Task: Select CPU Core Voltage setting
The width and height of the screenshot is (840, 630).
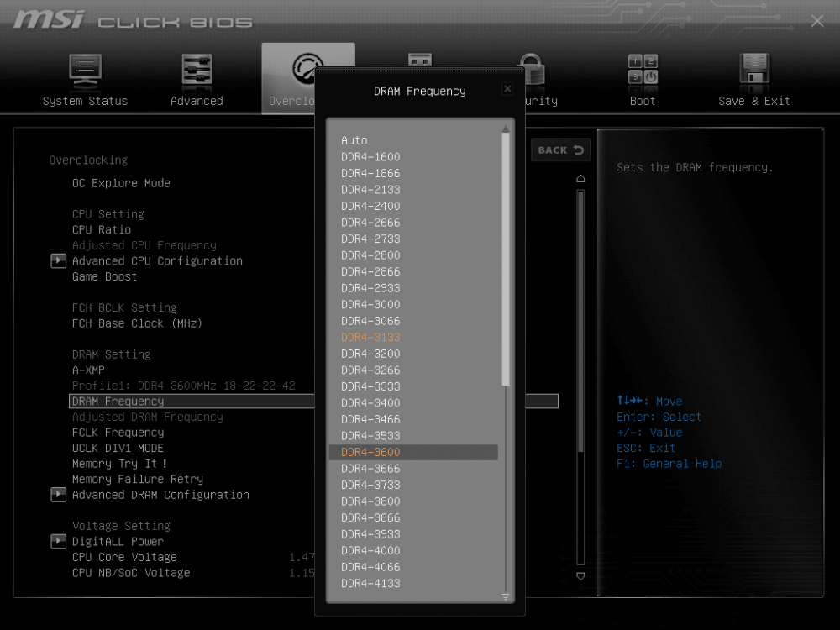Action: pos(124,557)
